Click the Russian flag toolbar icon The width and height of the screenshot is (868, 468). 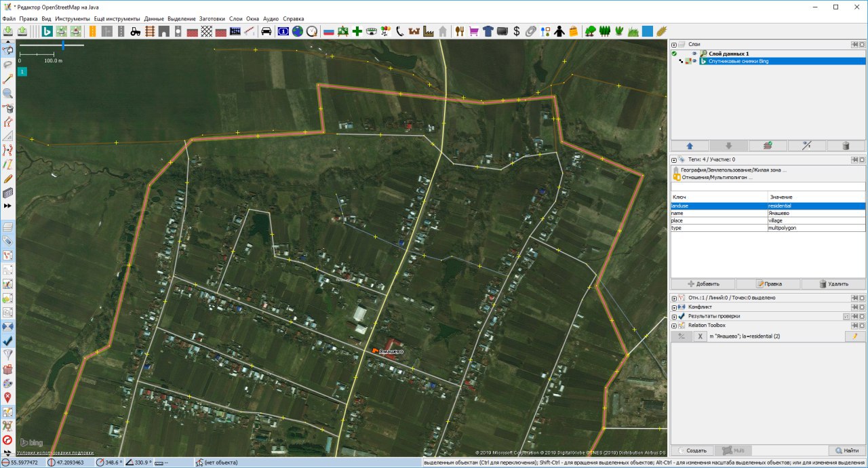pyautogui.click(x=329, y=31)
